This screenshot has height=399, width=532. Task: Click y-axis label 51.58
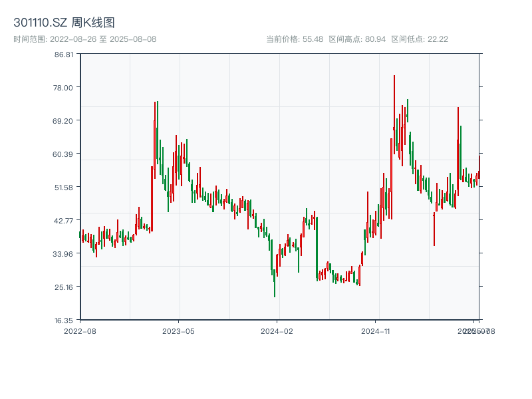click(x=64, y=188)
